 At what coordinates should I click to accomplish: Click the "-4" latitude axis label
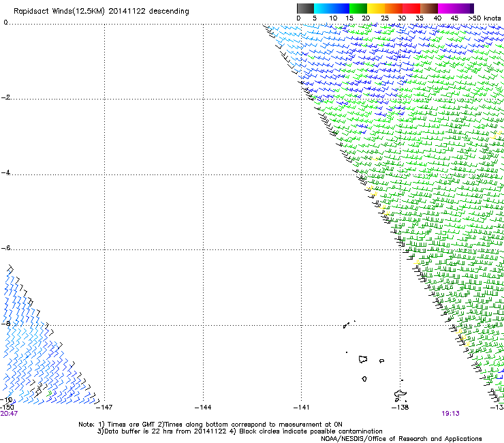(x=5, y=172)
